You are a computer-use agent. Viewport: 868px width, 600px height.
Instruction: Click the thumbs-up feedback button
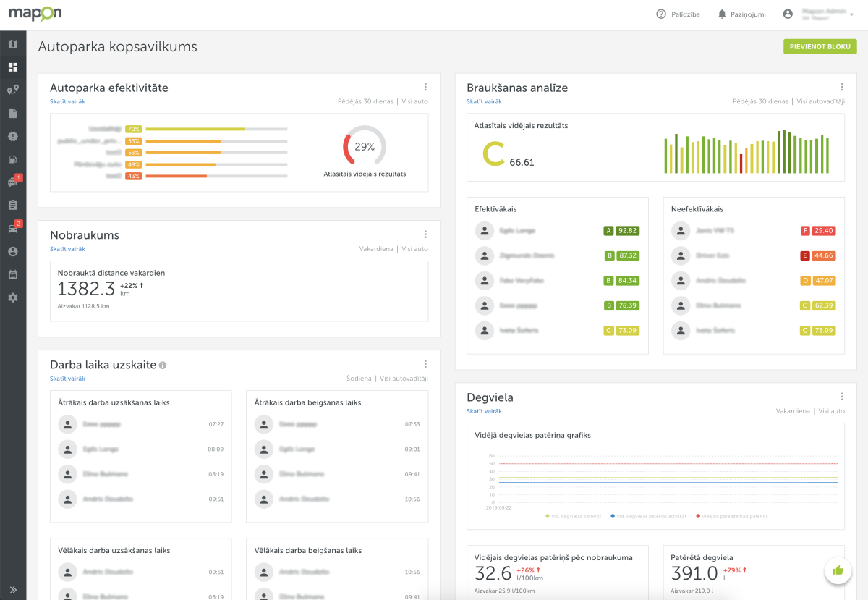click(x=838, y=570)
